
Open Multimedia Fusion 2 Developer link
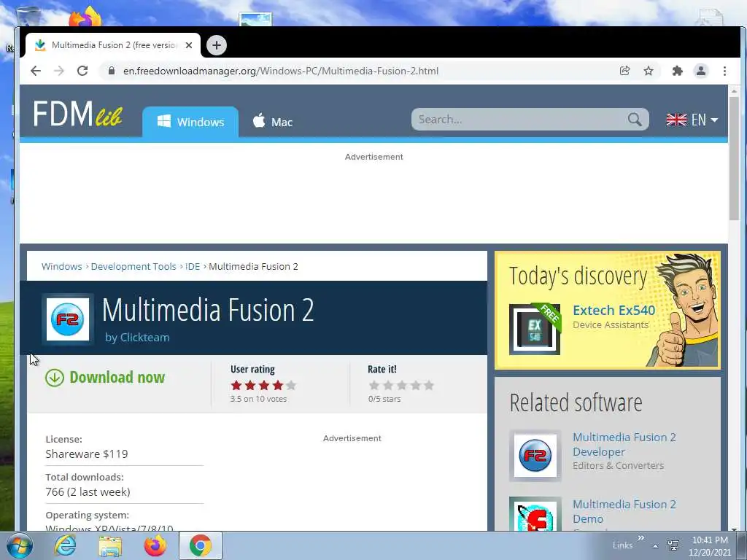[x=624, y=444]
